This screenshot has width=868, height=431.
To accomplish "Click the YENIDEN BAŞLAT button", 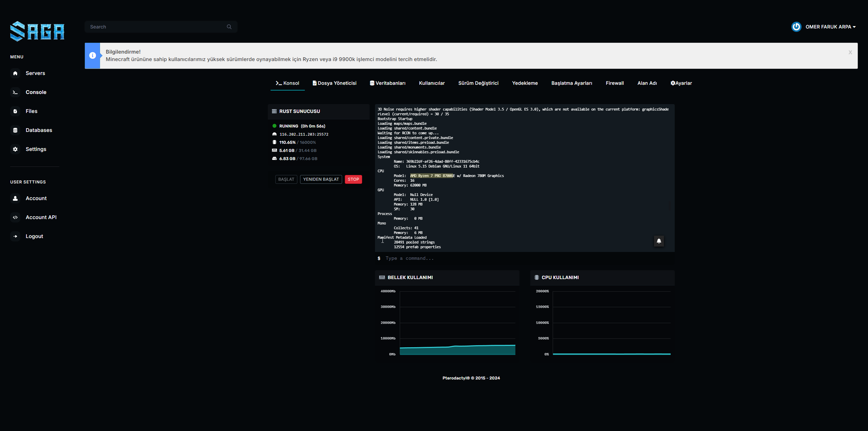I will point(321,179).
